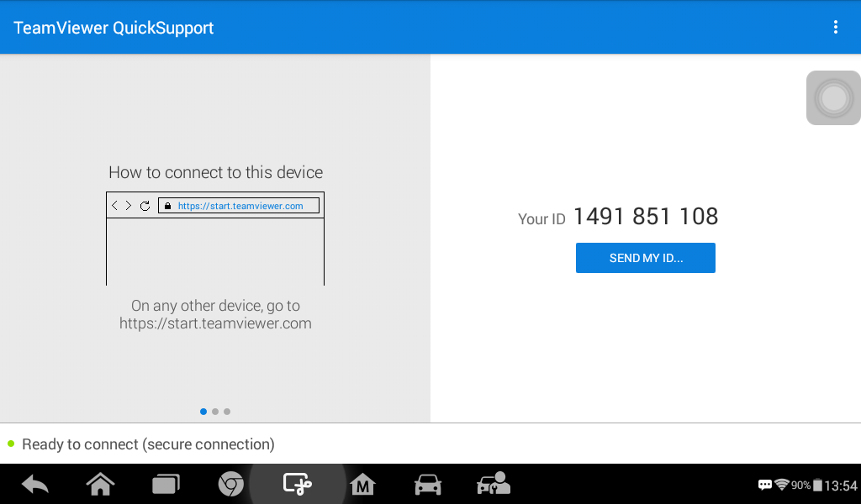The height and width of the screenshot is (504, 861).
Task: Tap the 13:54 clock
Action: click(841, 486)
